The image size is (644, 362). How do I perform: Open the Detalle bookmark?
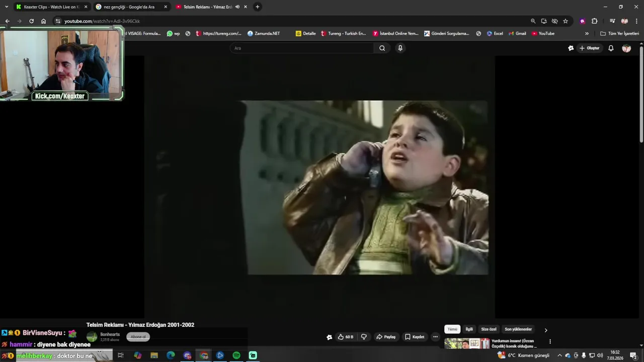(x=306, y=34)
